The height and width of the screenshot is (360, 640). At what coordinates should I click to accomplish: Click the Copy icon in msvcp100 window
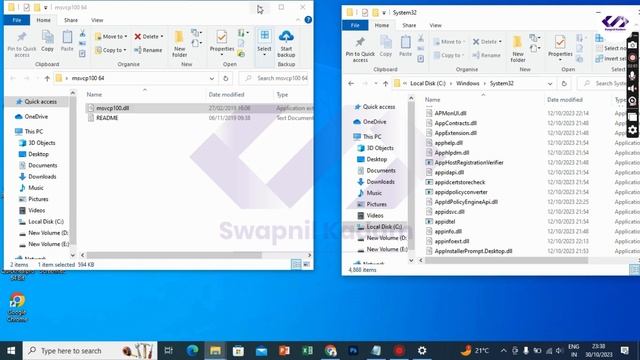[x=47, y=41]
